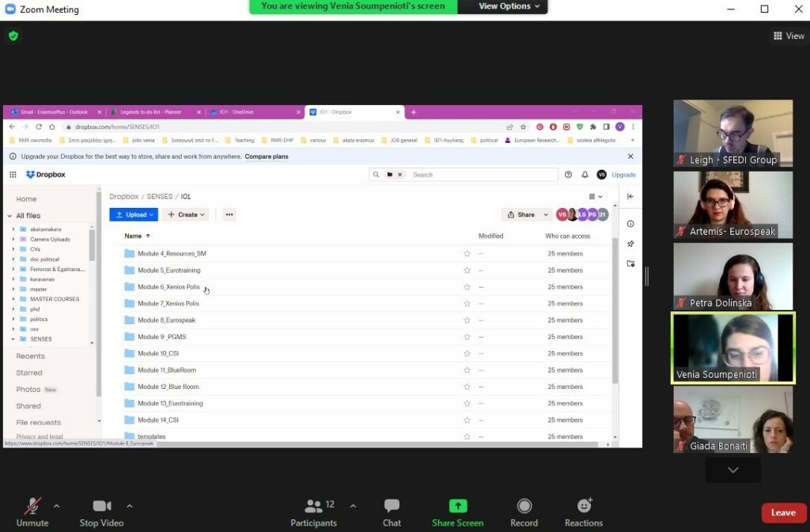Screen dimensions: 810x532
Task: Open Recents in the Dropbox sidebar
Action: (x=31, y=356)
